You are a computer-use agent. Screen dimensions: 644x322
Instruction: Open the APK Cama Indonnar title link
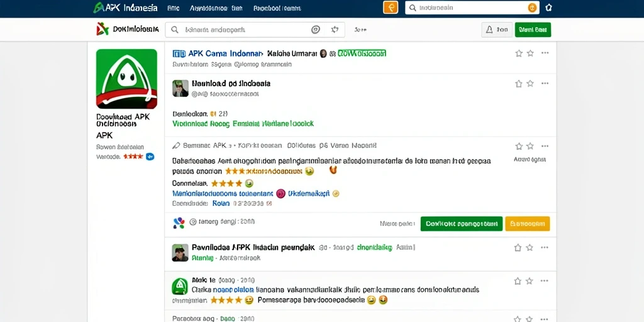coord(225,53)
